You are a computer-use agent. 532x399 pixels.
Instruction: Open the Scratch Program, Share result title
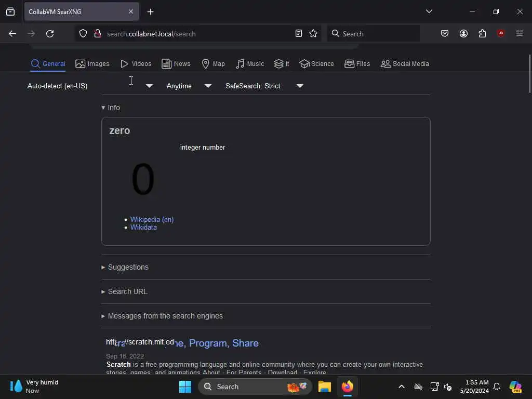point(182,343)
